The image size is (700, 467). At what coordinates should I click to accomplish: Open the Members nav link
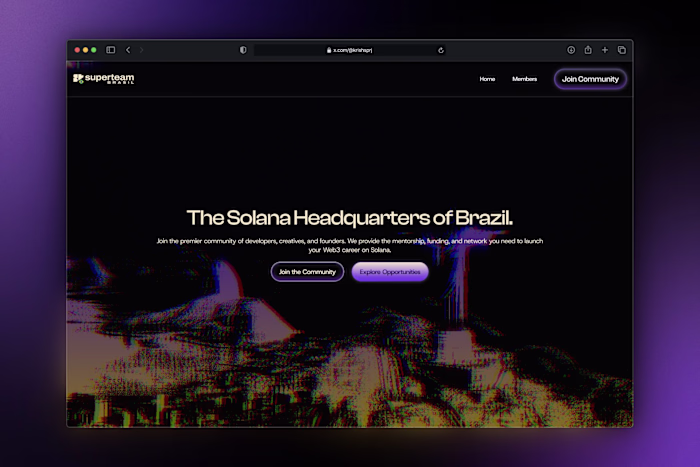click(x=525, y=79)
